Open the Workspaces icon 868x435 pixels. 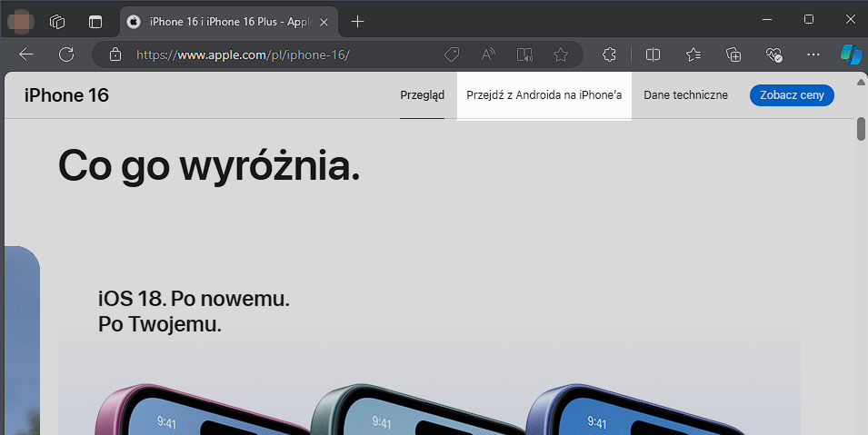tap(57, 22)
